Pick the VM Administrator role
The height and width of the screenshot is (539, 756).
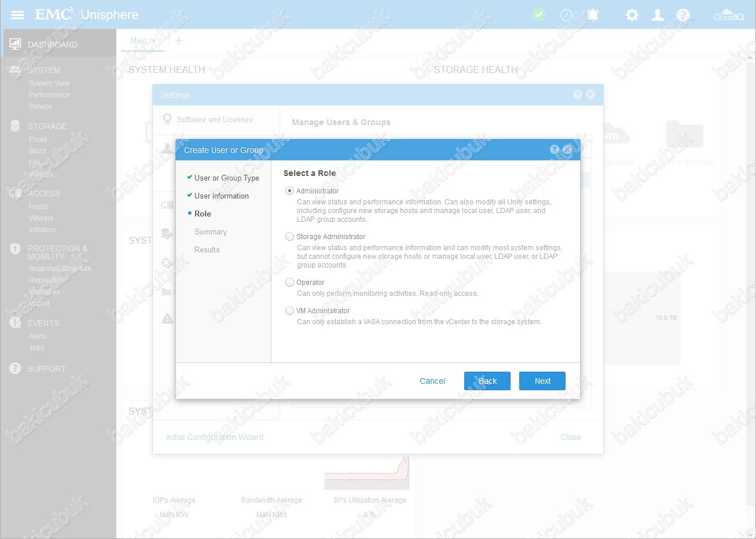click(x=289, y=310)
